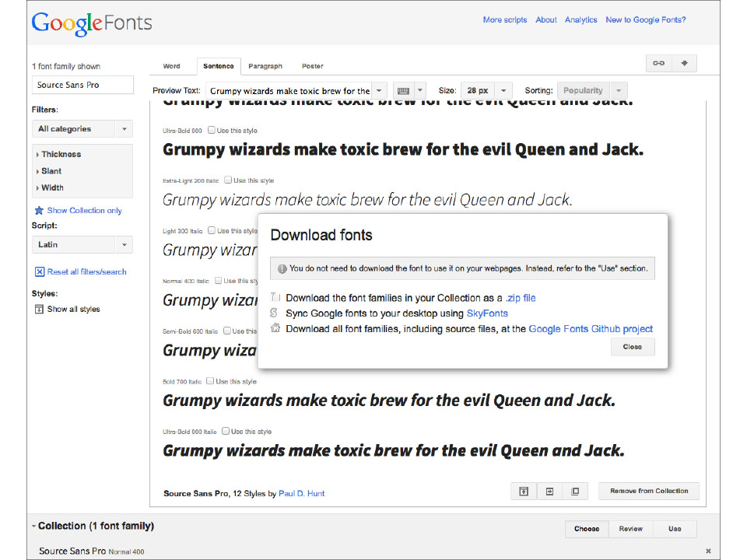
Task: Check Use this style for Ultra-Bold 900
Action: [x=212, y=130]
